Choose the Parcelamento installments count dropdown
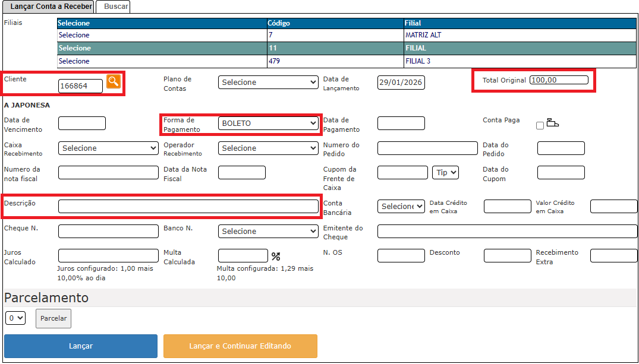This screenshot has width=639, height=364. click(15, 318)
